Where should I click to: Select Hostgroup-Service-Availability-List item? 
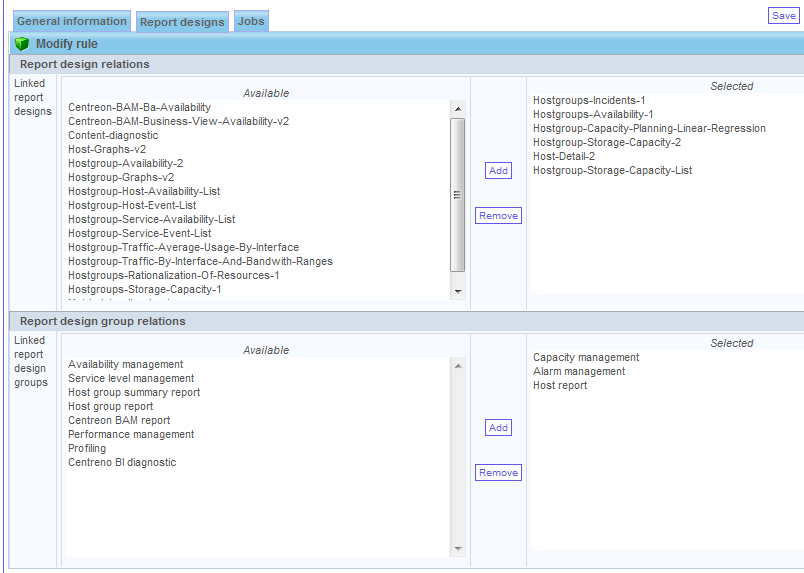pos(151,219)
